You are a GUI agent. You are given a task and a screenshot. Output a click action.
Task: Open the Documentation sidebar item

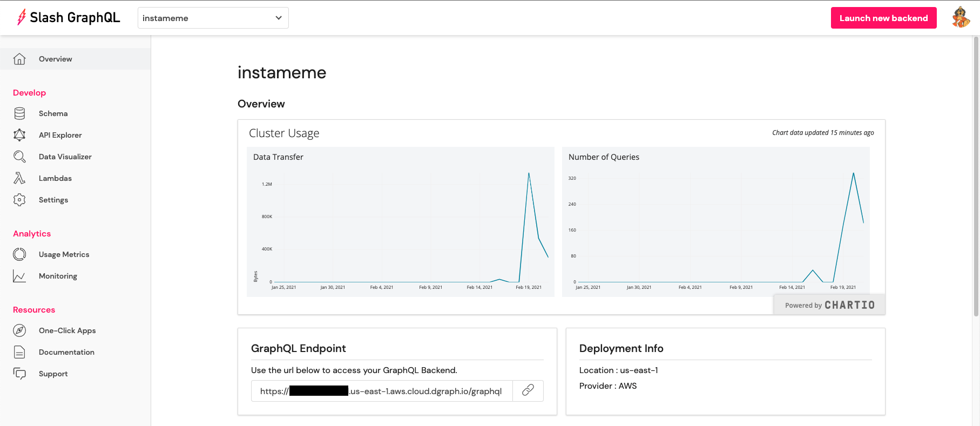(x=66, y=352)
